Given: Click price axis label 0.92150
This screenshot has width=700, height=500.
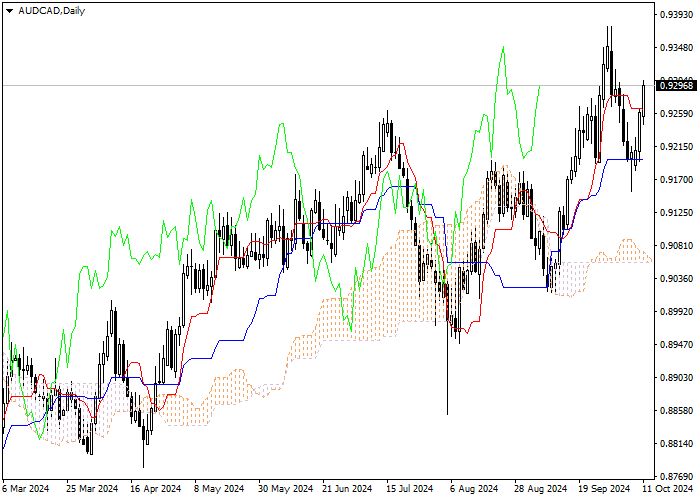Looking at the screenshot, I should 677,147.
